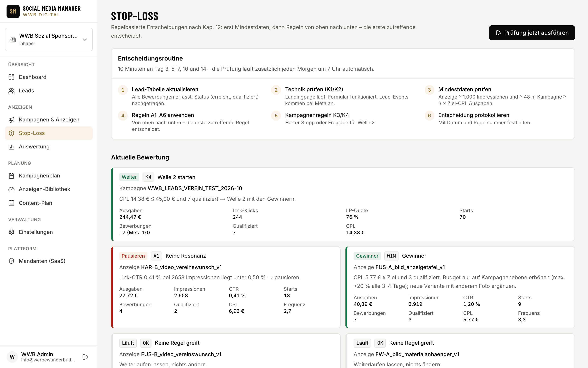Click the red Pausieren badge

133,256
